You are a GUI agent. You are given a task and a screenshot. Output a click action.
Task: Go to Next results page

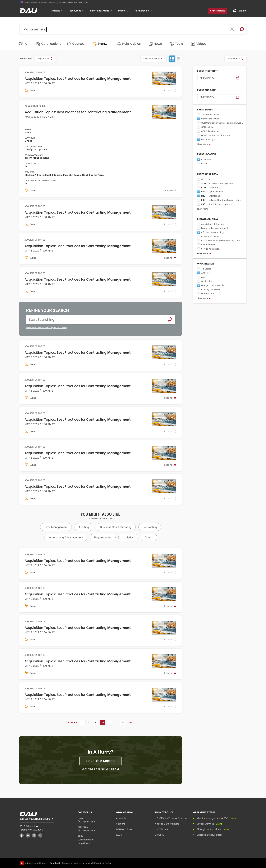(131, 722)
